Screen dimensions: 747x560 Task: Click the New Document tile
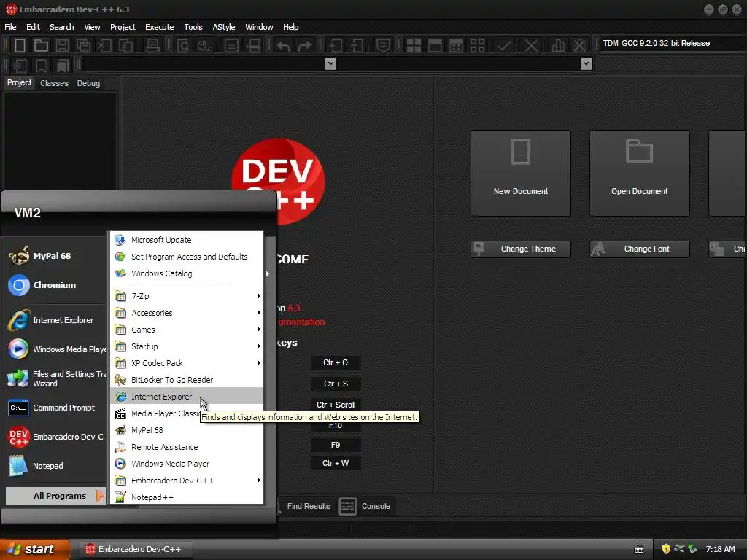(521, 174)
